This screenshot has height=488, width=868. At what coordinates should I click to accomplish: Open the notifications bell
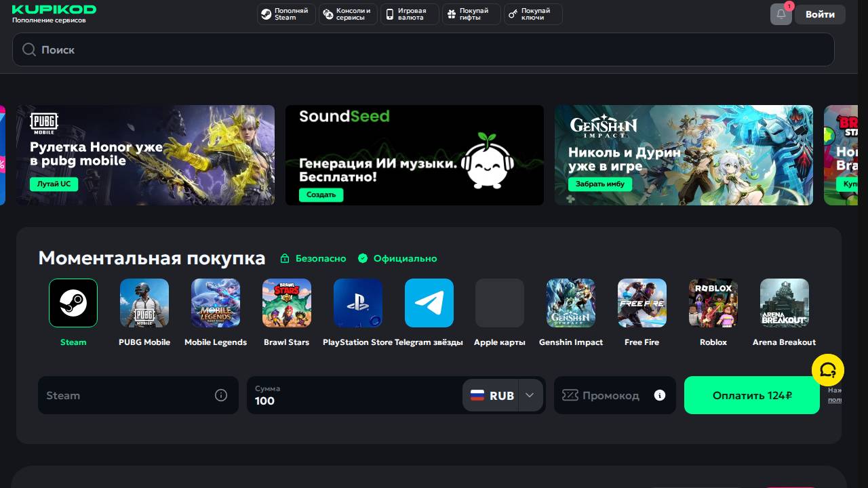(781, 14)
